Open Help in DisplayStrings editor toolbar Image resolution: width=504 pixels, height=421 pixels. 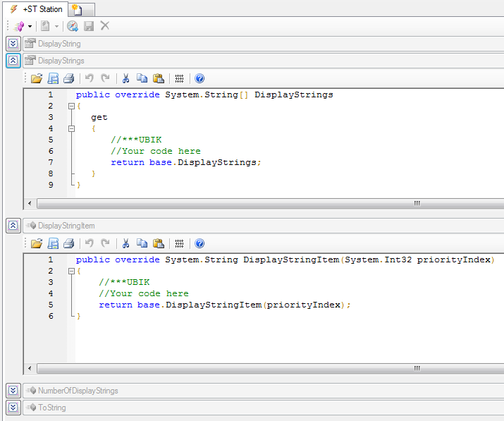tap(199, 78)
